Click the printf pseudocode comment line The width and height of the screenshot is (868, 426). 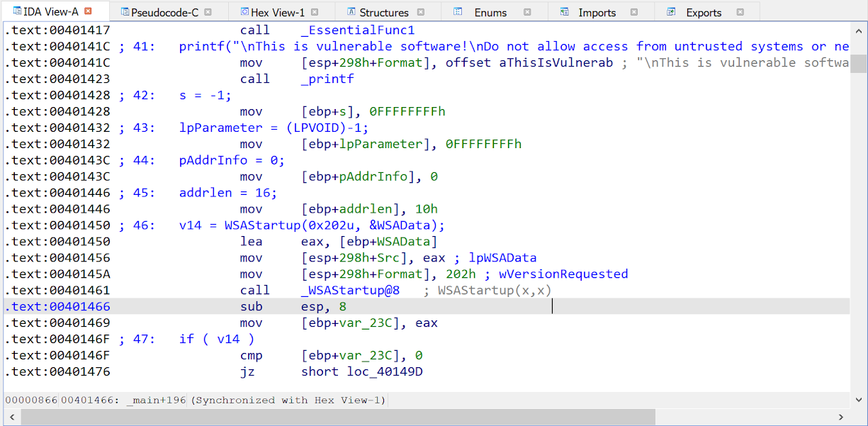514,46
